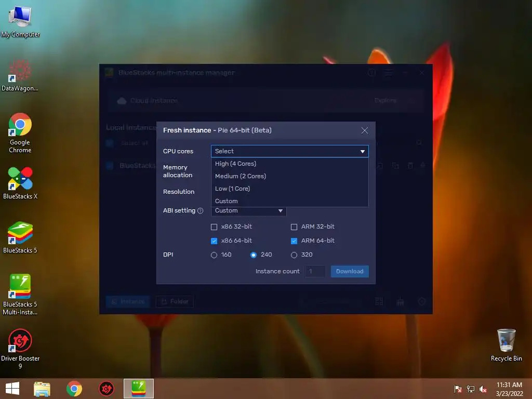Open the ABI setting Custom dropdown
532x399 pixels.
tap(249, 211)
